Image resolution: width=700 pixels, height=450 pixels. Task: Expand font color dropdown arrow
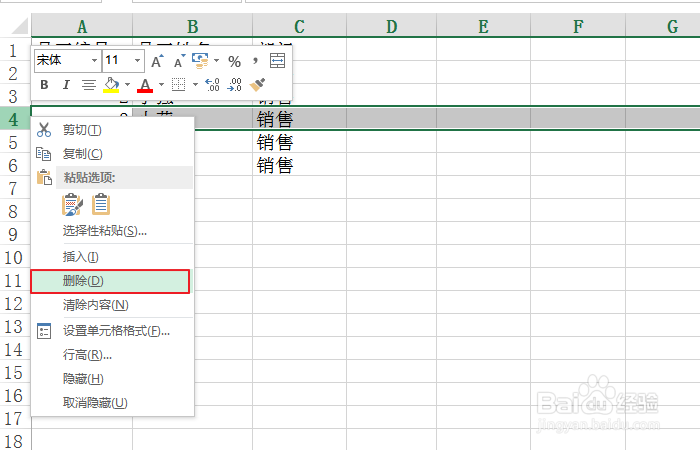[161, 84]
